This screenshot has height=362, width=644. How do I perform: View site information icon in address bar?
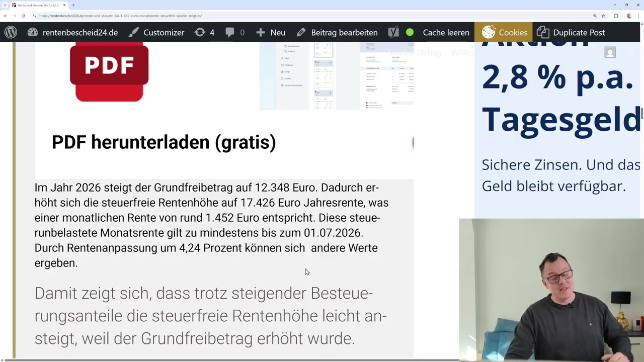(34, 16)
